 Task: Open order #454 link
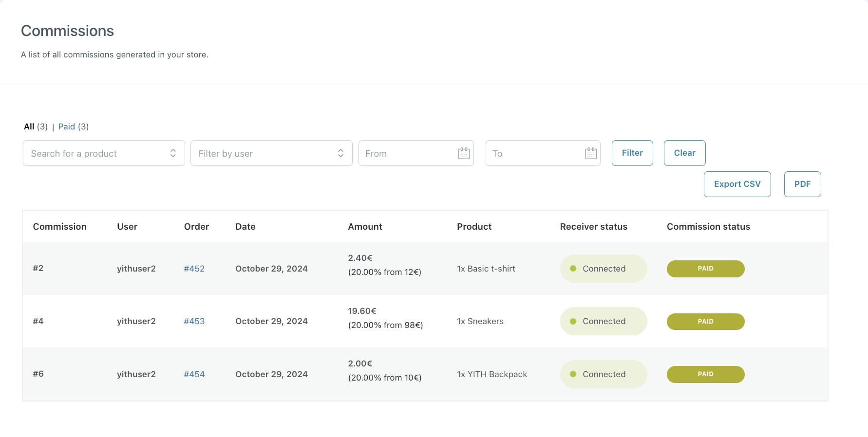[194, 374]
